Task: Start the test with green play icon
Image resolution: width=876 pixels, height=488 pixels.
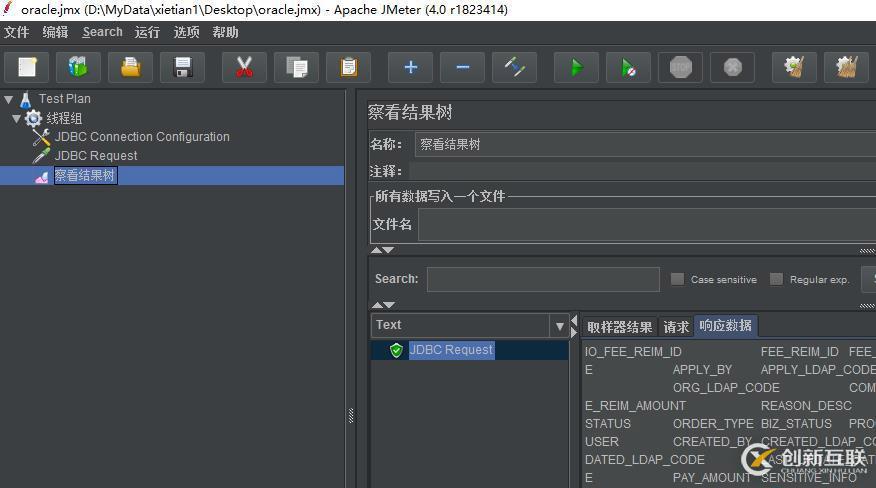Action: (577, 68)
